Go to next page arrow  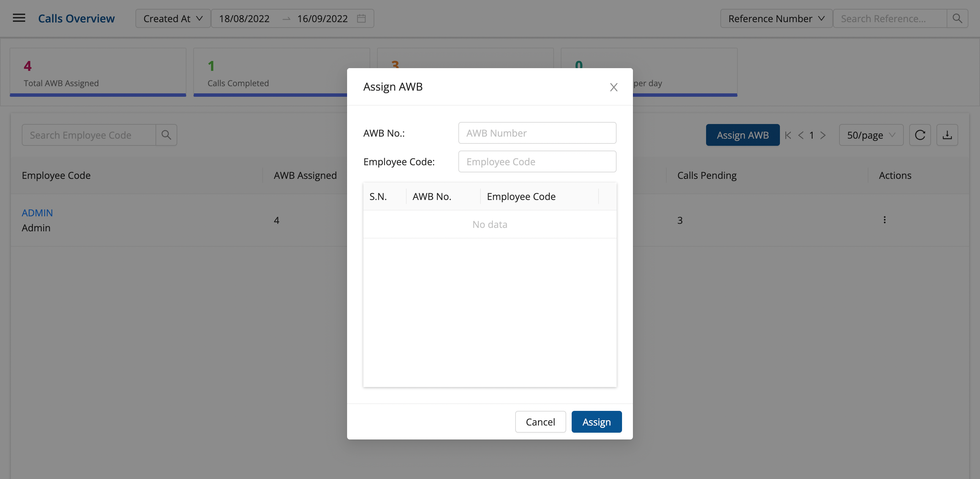(x=823, y=135)
